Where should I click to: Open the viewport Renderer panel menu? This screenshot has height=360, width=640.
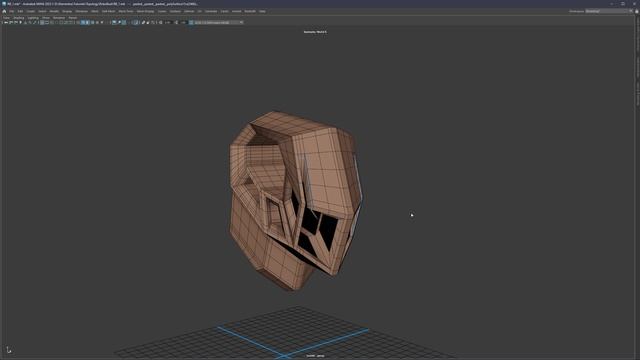tap(59, 18)
